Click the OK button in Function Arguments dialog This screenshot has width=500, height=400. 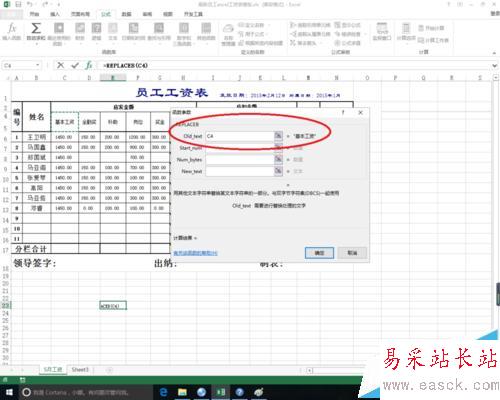[319, 253]
